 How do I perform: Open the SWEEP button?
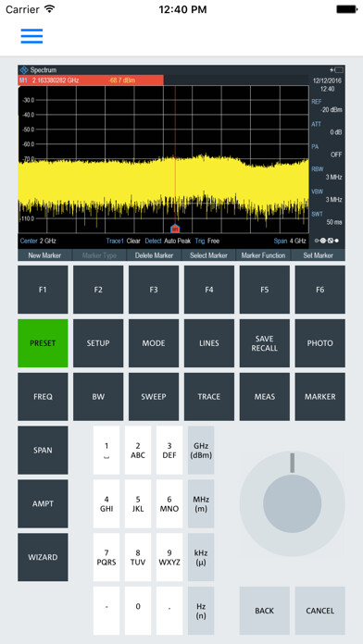click(x=154, y=397)
